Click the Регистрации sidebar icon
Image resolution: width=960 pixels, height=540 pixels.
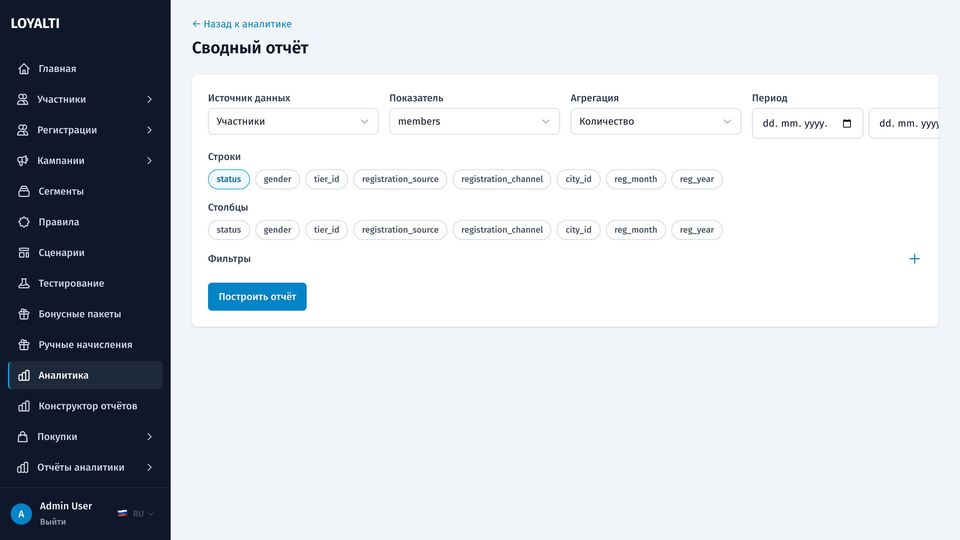pos(23,130)
